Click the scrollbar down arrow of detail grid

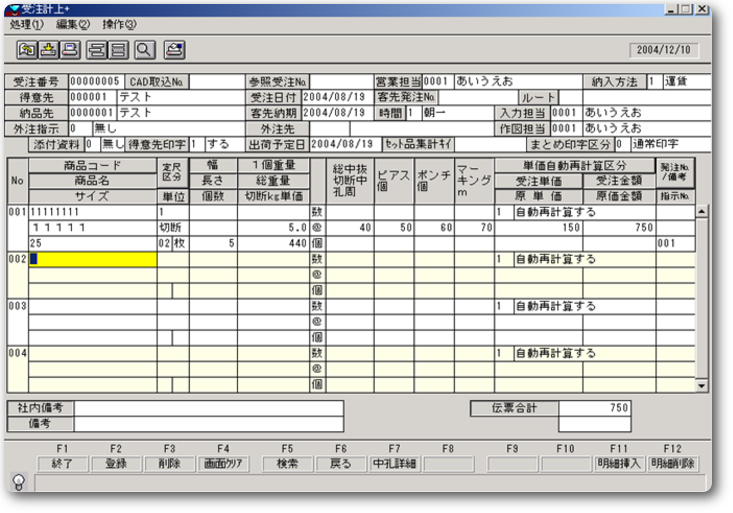(702, 386)
